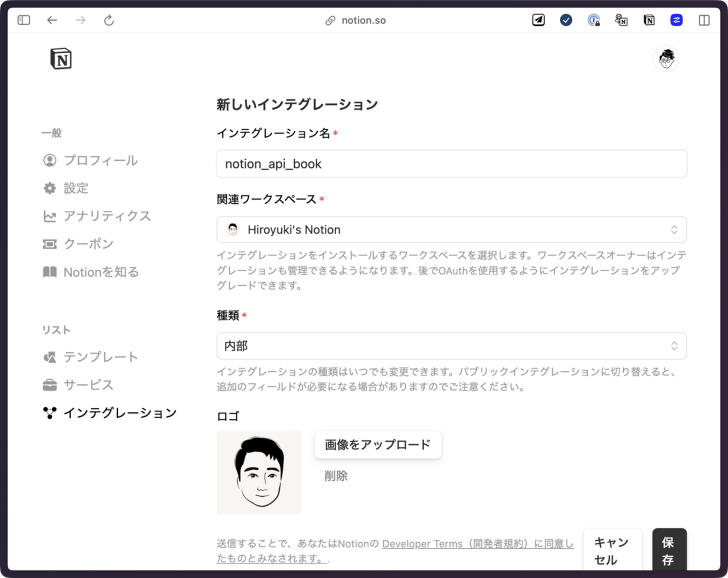Open the profile avatar menu top-right
Image resolution: width=728 pixels, height=578 pixels.
coord(666,58)
